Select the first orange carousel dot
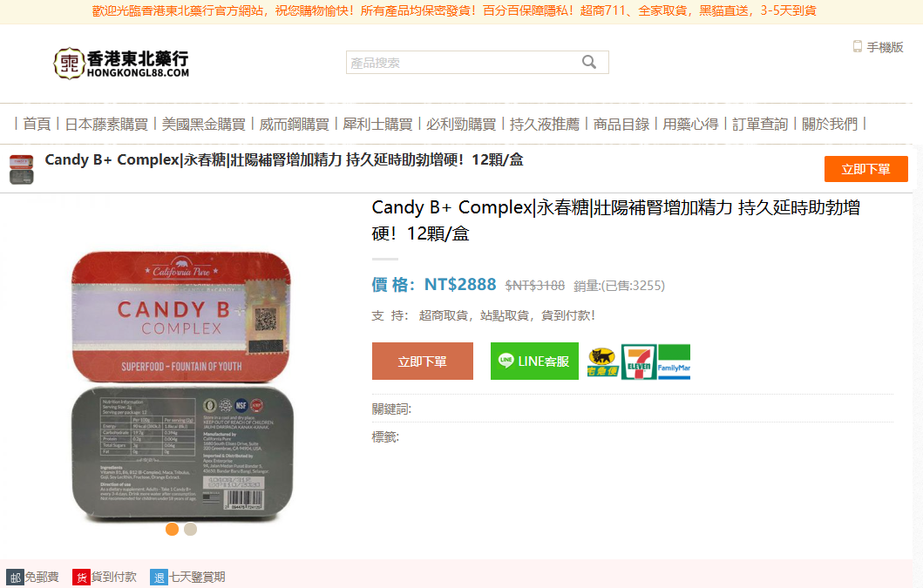The image size is (923, 588). pyautogui.click(x=172, y=529)
